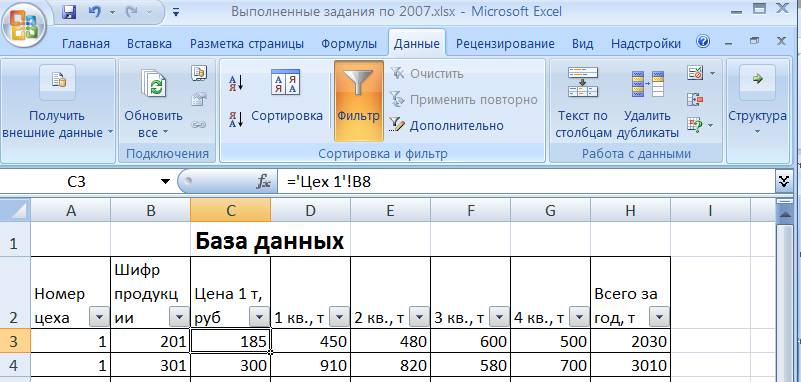Viewport: 801px width, 382px height.
Task: Open the Вид tab
Action: coord(582,44)
